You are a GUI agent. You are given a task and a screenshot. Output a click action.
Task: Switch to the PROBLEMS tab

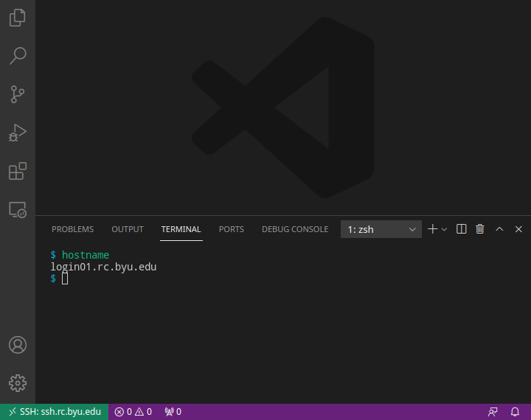pos(72,229)
